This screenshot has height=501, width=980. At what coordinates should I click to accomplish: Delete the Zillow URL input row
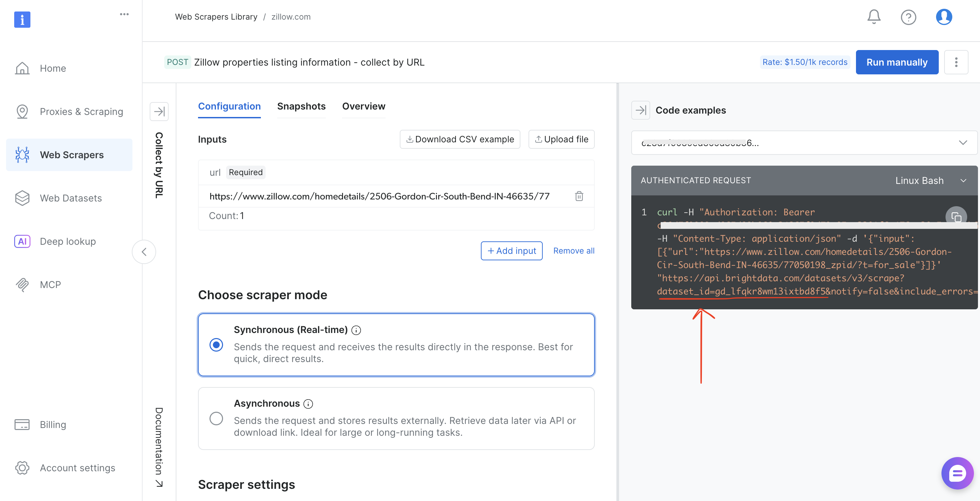[579, 196]
